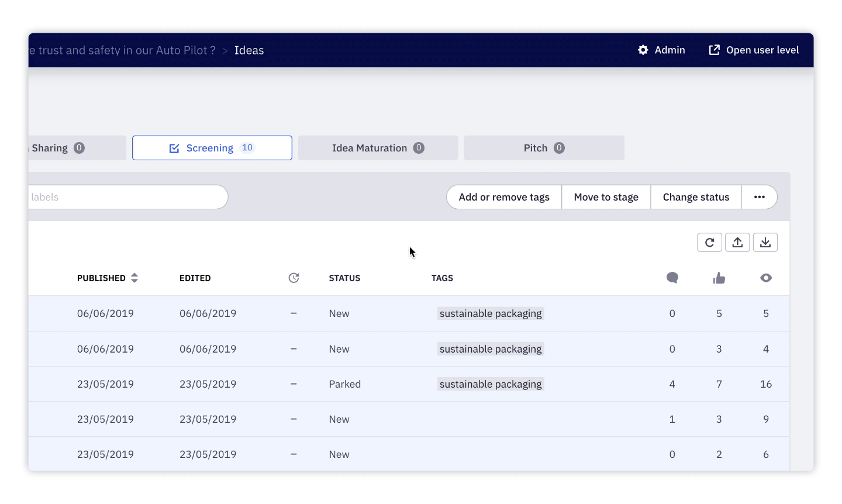The image size is (842, 504).
Task: Select the Pitch stage tab
Action: click(x=544, y=148)
